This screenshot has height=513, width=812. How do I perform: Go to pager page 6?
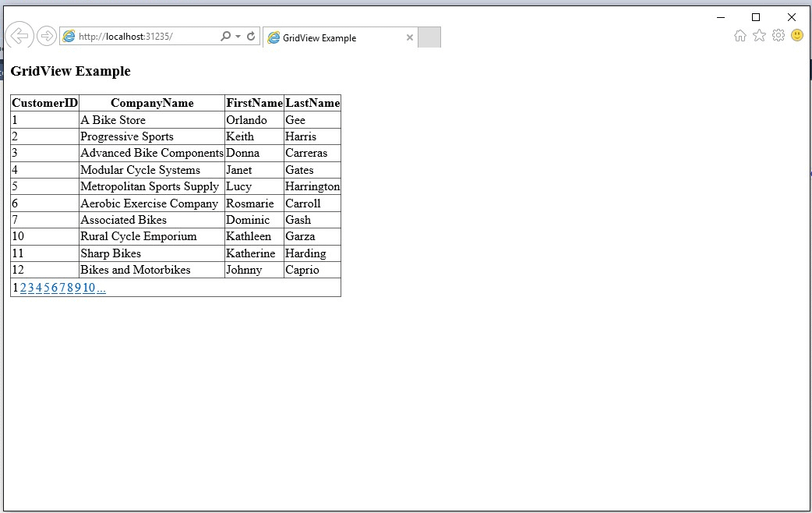55,288
